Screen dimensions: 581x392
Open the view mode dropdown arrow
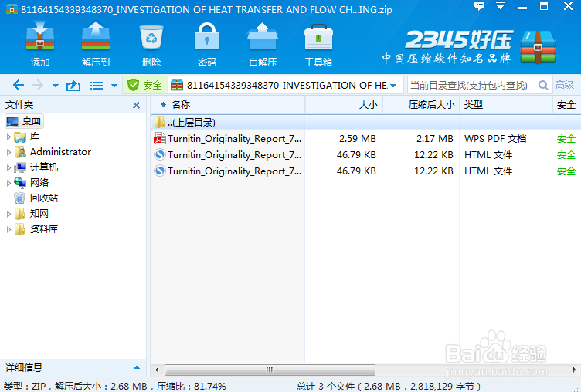coord(114,86)
